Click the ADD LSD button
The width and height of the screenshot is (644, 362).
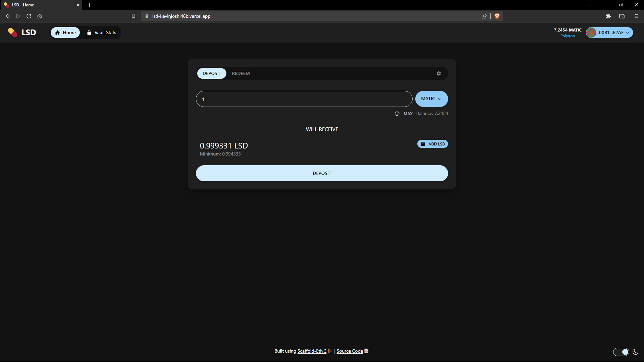coord(433,144)
